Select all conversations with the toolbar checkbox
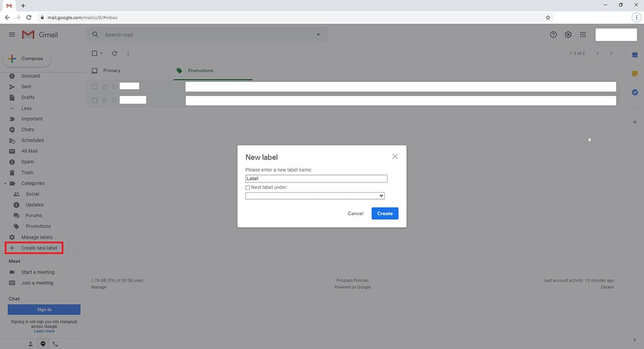Viewport: 644px width, 349px height. click(x=94, y=53)
